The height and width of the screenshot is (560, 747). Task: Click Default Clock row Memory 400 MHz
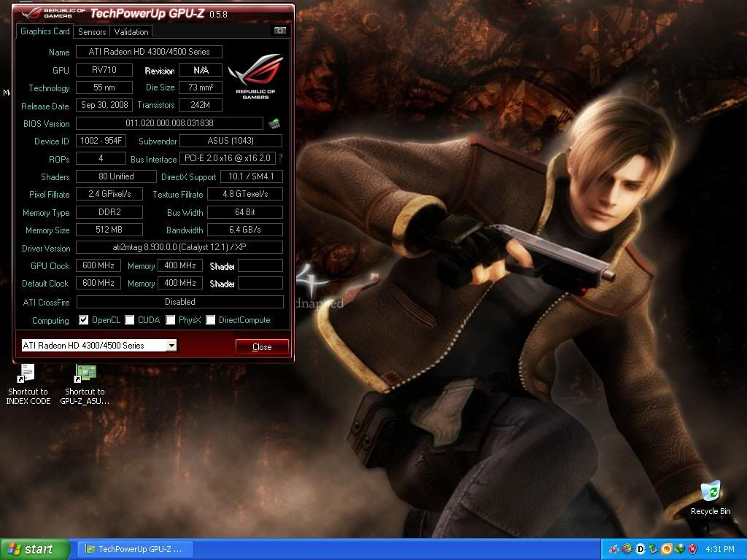coord(180,283)
